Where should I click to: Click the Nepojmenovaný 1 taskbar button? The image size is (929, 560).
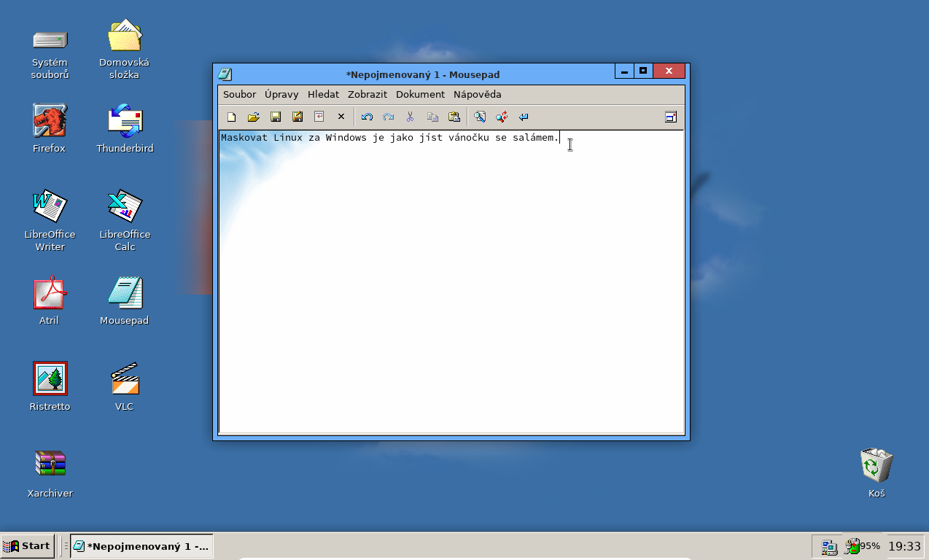(141, 545)
